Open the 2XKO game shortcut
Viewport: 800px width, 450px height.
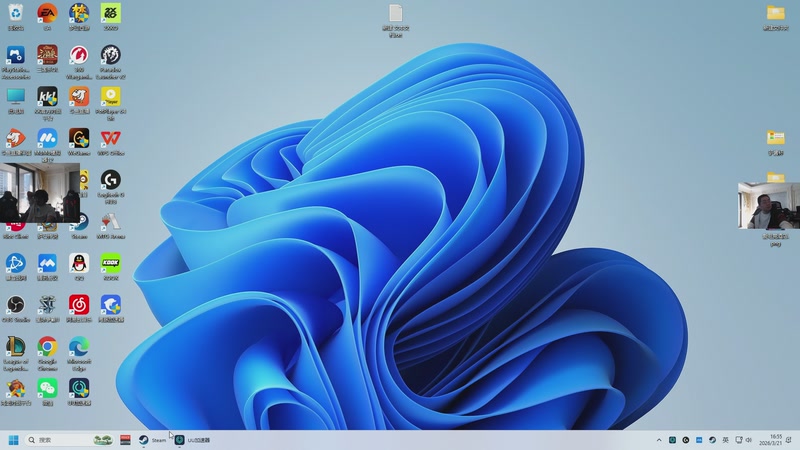point(111,17)
